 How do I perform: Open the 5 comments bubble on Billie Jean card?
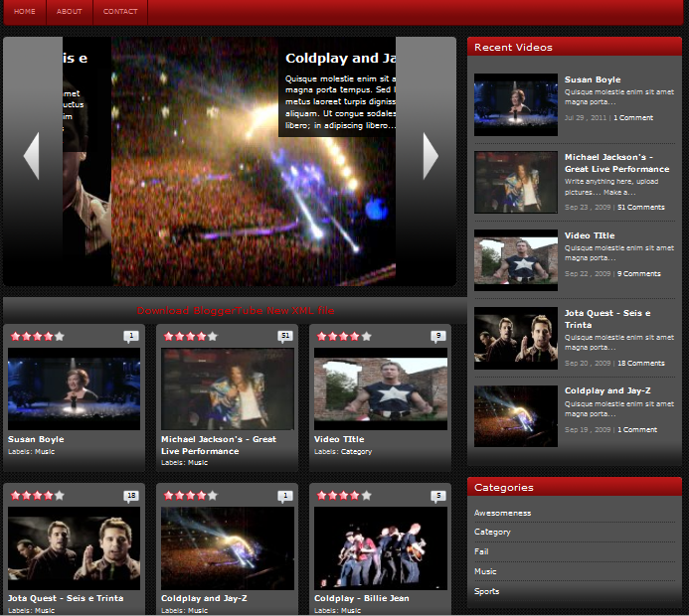438,496
